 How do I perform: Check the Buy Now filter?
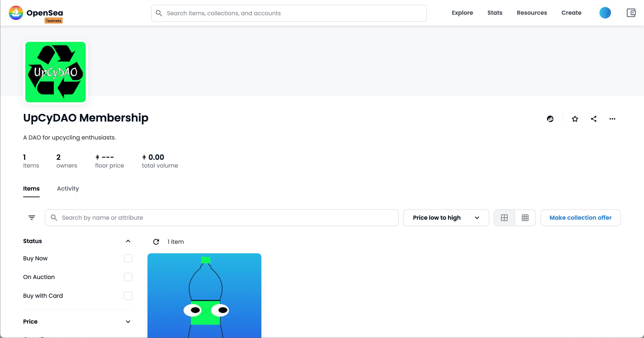coord(128,258)
